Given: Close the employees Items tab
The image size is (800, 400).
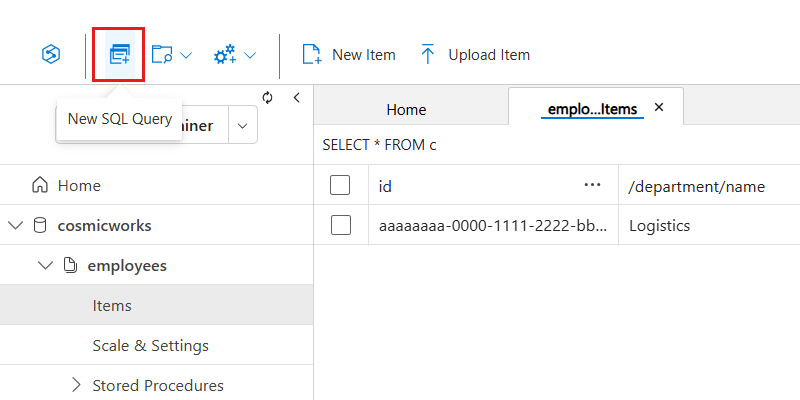Looking at the screenshot, I should 659,107.
